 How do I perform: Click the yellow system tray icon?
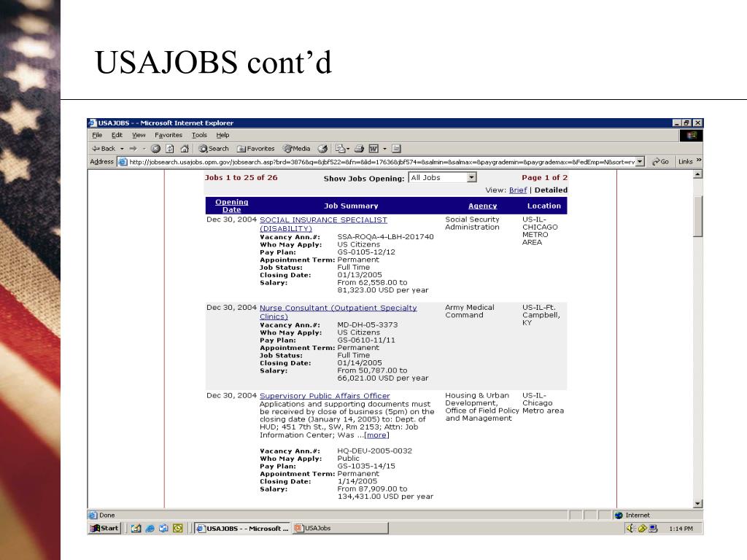coord(642,528)
